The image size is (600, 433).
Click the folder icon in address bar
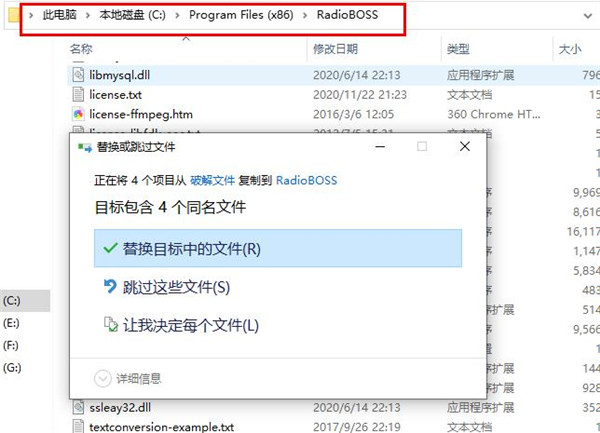tap(13, 15)
